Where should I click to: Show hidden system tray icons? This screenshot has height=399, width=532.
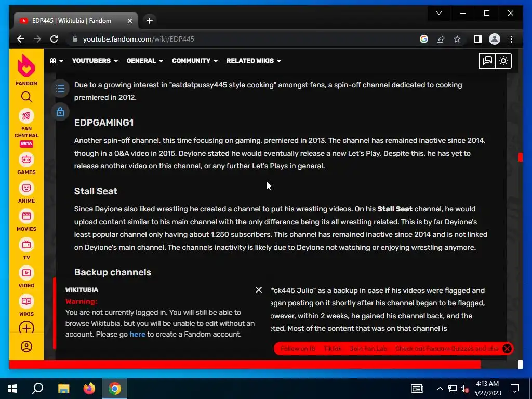point(440,389)
